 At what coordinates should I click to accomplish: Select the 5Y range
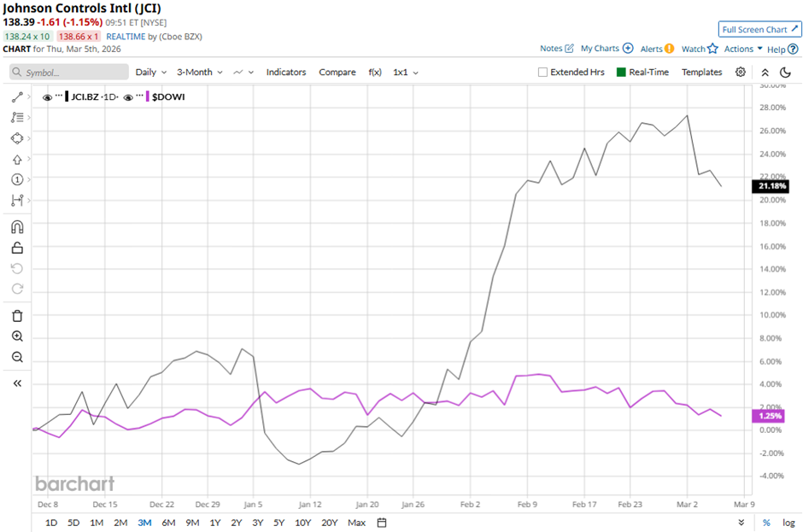tap(278, 523)
